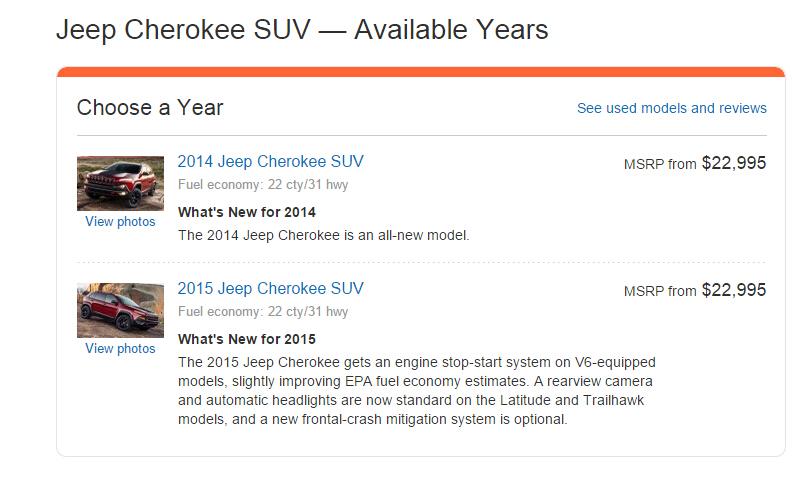Click the solid line below "Choose a Year"

pyautogui.click(x=421, y=135)
